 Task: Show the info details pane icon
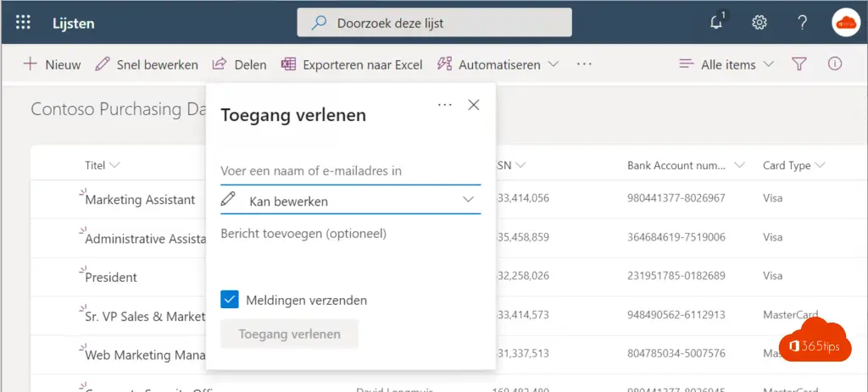pos(835,64)
